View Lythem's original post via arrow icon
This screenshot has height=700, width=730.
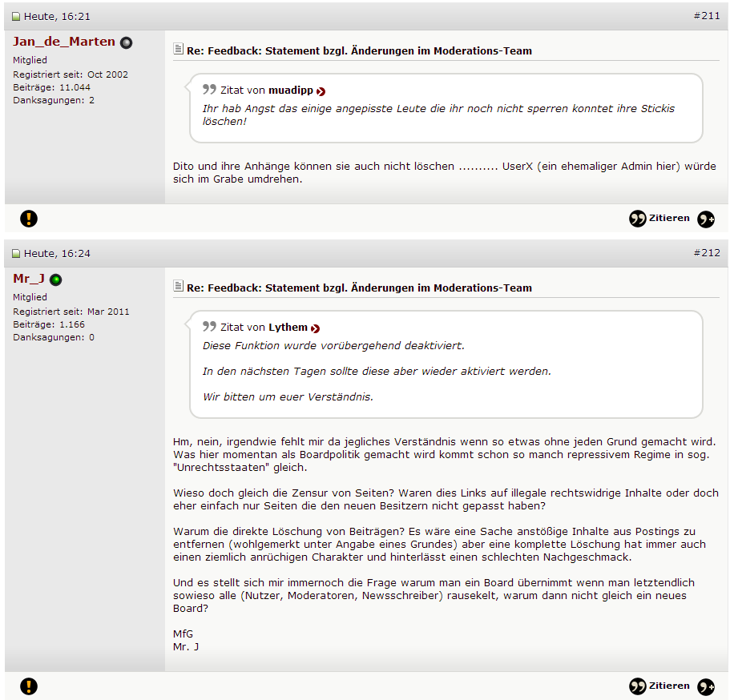coord(316,328)
